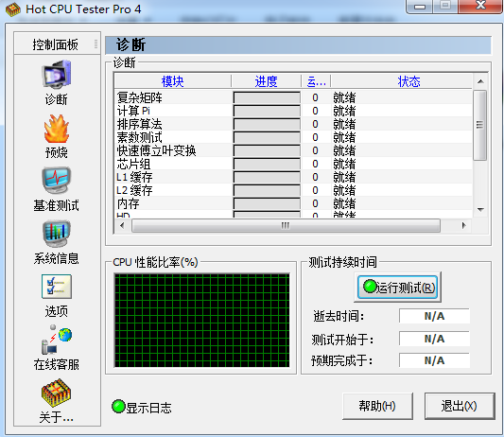The image size is (504, 437).
Task: Select the 排序算法 module row
Action: tap(293, 124)
